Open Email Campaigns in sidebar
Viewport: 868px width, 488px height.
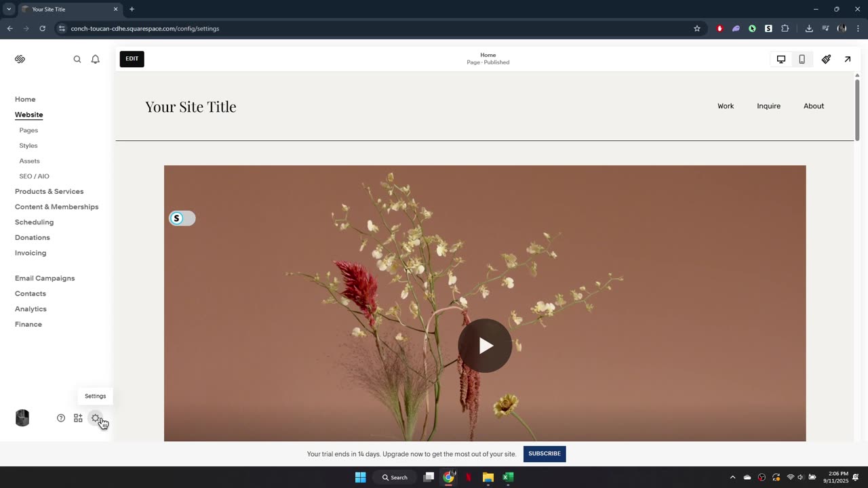[45, 278]
